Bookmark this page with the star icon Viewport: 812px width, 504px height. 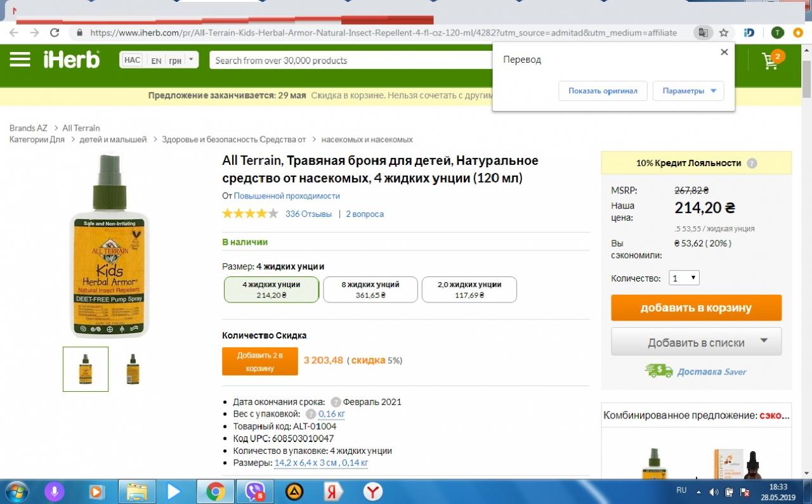(723, 32)
